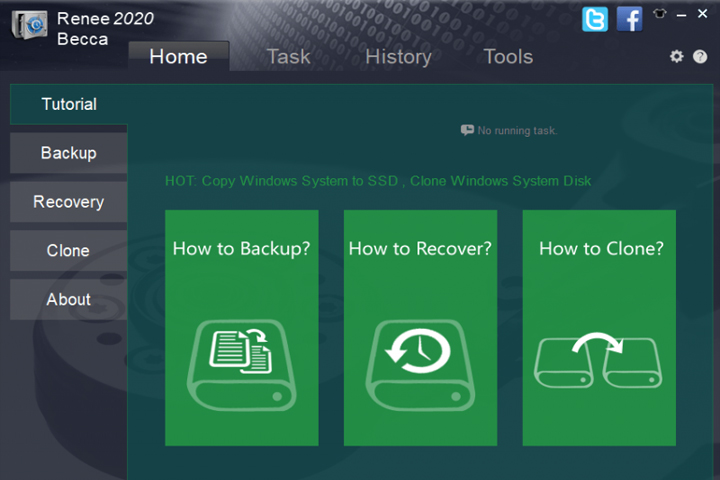The height and width of the screenshot is (480, 720).
Task: Click the No running task speech bubble icon
Action: tap(467, 130)
